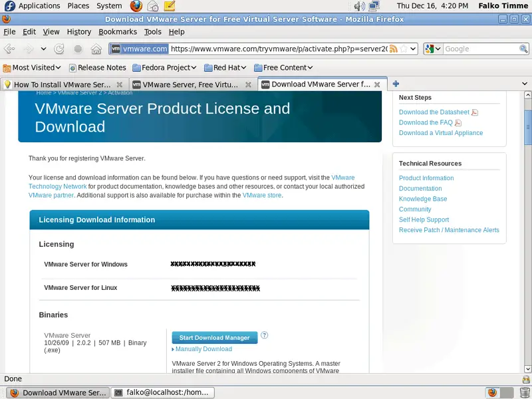Go to the Firefox home page

(x=96, y=49)
